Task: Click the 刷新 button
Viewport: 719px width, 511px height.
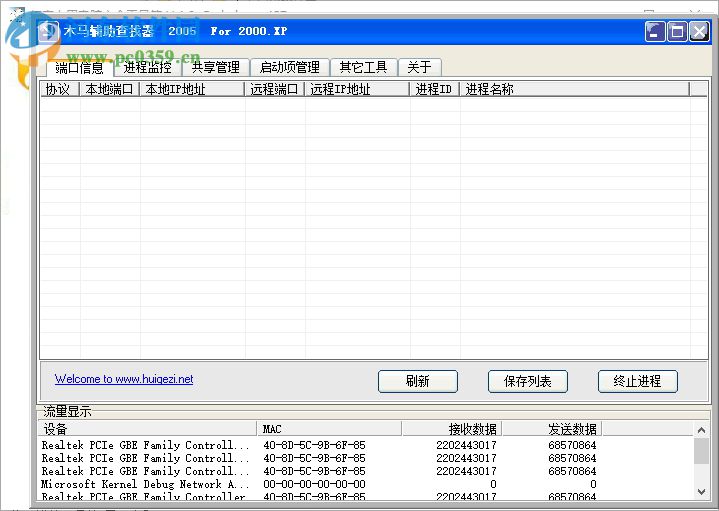Action: click(418, 381)
